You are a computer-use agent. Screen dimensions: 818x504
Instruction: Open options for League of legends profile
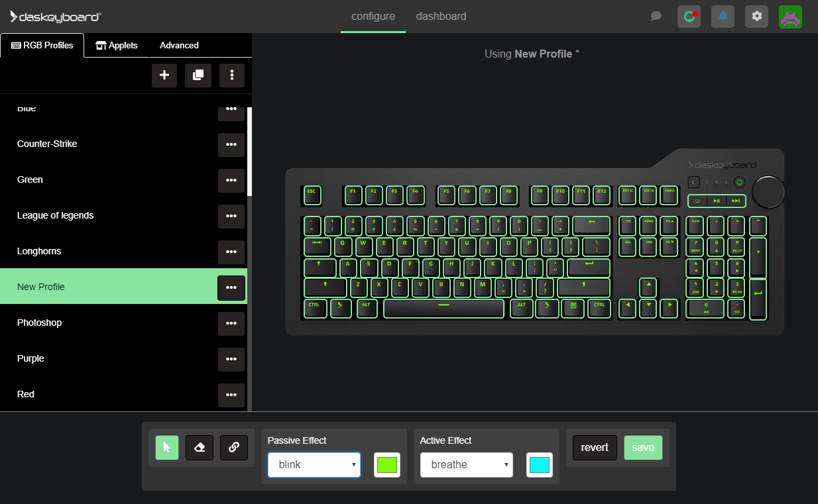[231, 216]
